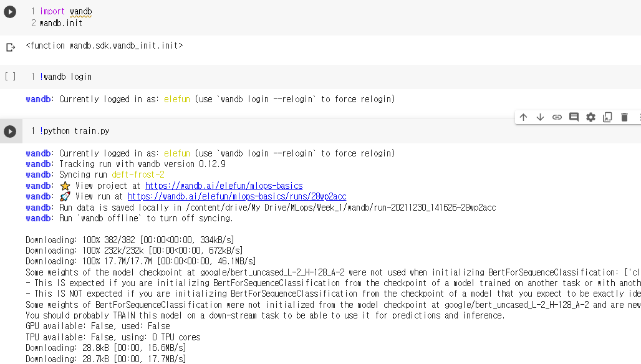641x364 pixels.
Task: Open cell editor settings gear
Action: click(x=590, y=117)
